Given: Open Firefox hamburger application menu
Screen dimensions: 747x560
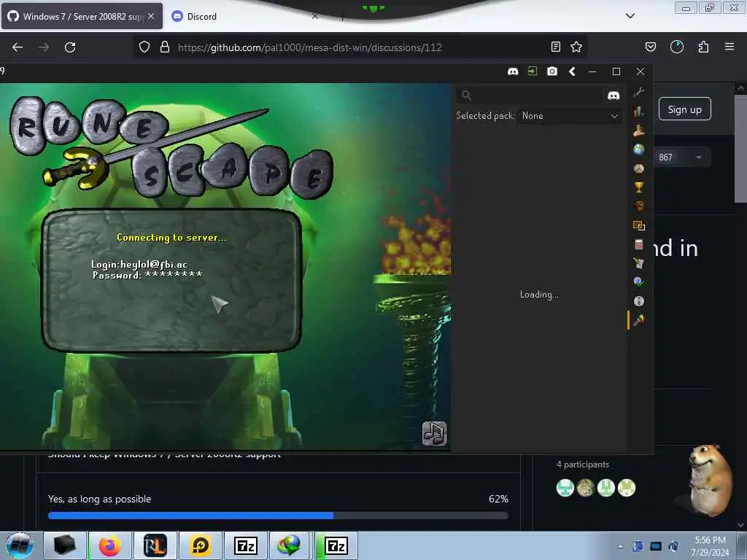Looking at the screenshot, I should coord(729,47).
